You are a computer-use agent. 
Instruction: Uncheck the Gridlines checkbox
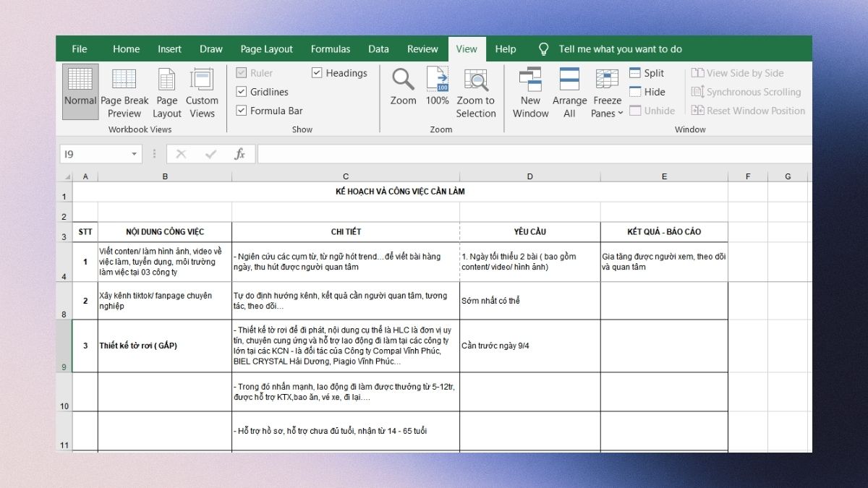click(x=242, y=92)
